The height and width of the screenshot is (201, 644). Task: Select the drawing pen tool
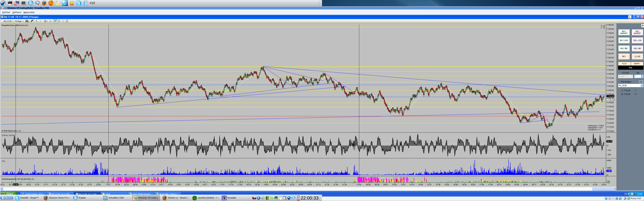click(x=32, y=21)
